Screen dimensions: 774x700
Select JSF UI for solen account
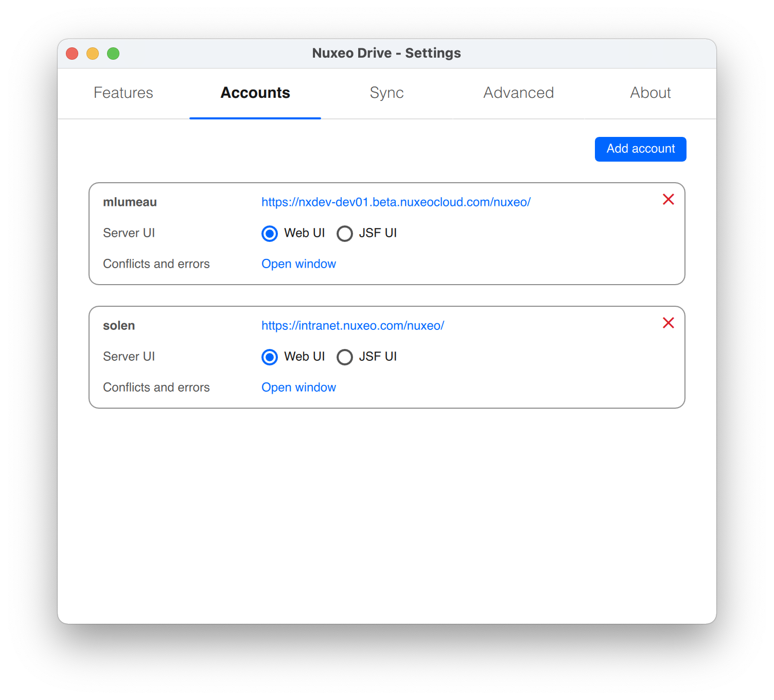(x=345, y=357)
